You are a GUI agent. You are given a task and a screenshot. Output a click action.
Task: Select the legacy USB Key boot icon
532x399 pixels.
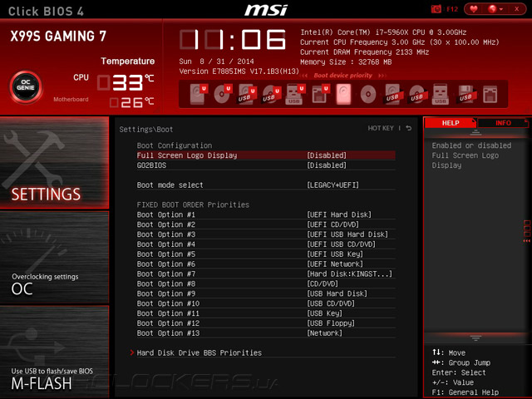click(x=441, y=94)
